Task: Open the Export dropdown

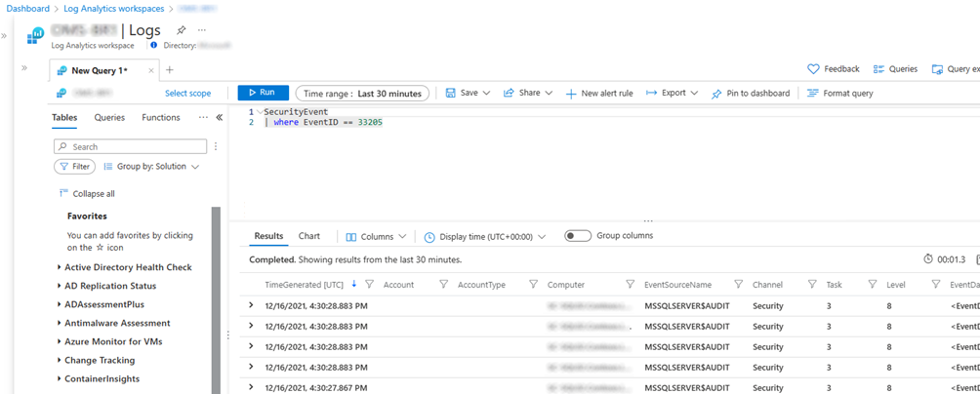Action: (x=672, y=93)
